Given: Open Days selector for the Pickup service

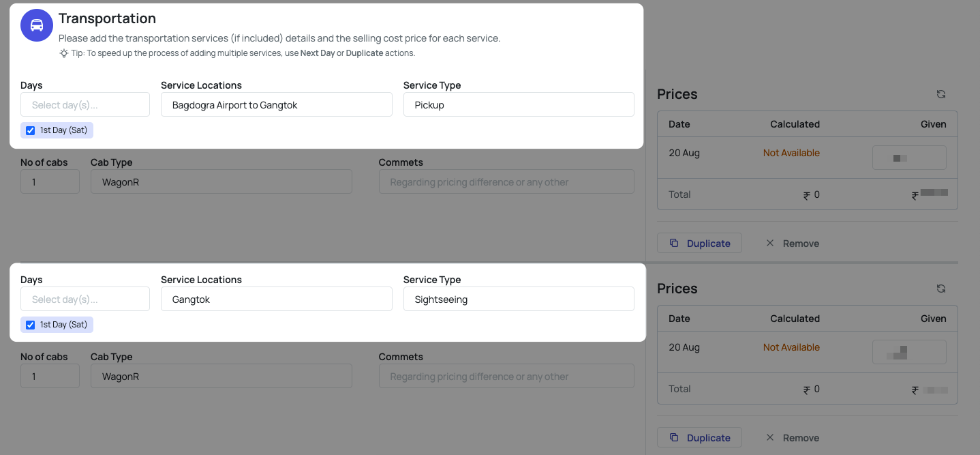Looking at the screenshot, I should click(x=85, y=105).
